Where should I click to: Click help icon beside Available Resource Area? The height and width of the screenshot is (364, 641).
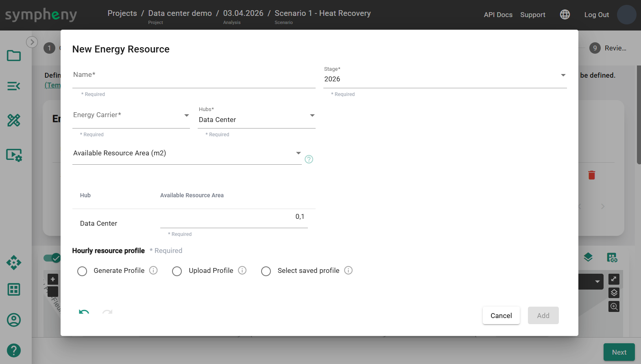pyautogui.click(x=309, y=159)
